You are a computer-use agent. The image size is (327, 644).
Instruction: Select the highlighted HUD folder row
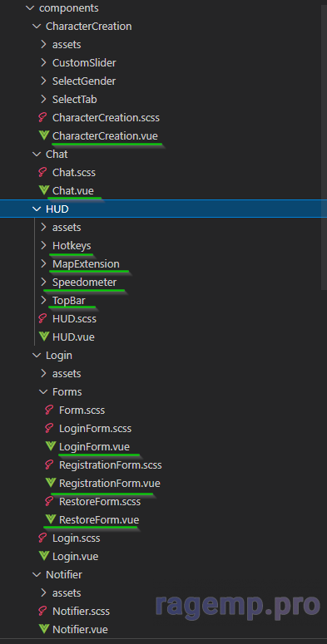[x=163, y=209]
